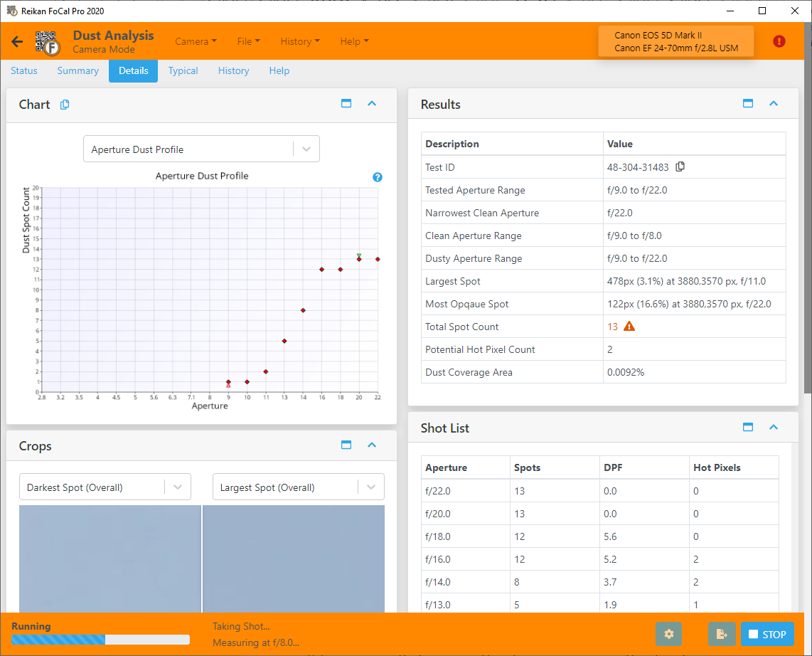Click the red error alert icon
Viewport: 812px width, 656px height.
tap(779, 41)
